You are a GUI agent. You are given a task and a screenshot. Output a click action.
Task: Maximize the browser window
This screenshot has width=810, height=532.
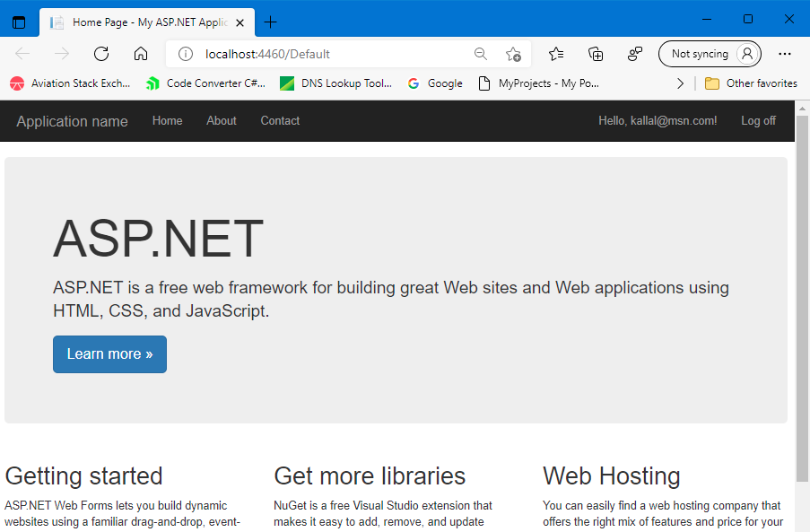(748, 19)
